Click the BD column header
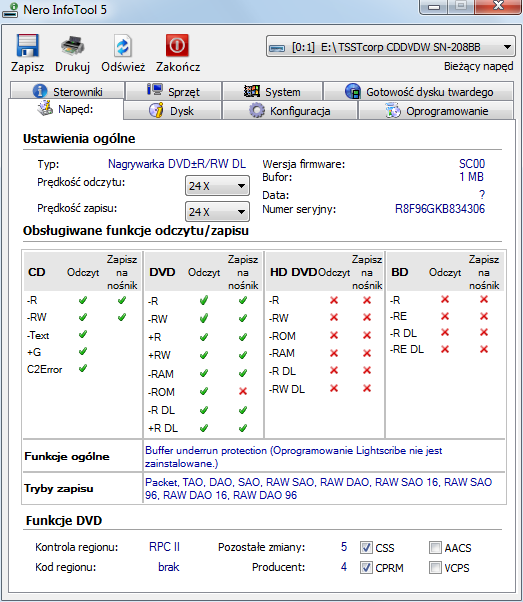 (399, 272)
